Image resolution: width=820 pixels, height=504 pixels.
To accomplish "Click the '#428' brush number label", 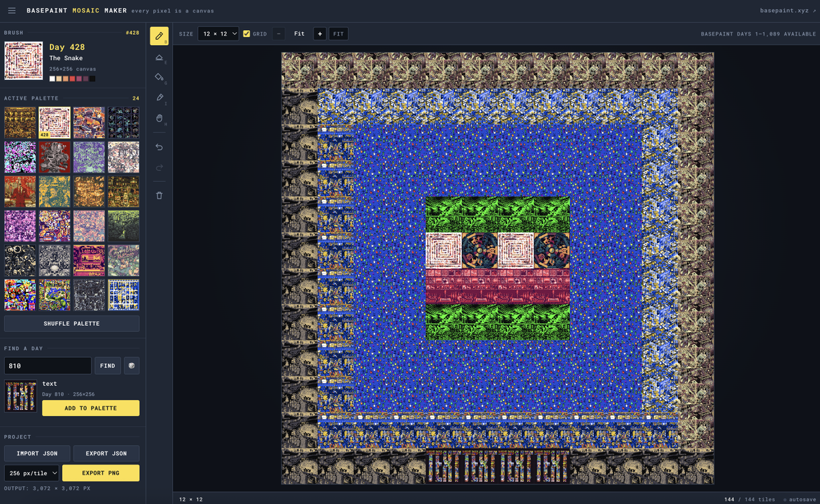I will (x=133, y=33).
